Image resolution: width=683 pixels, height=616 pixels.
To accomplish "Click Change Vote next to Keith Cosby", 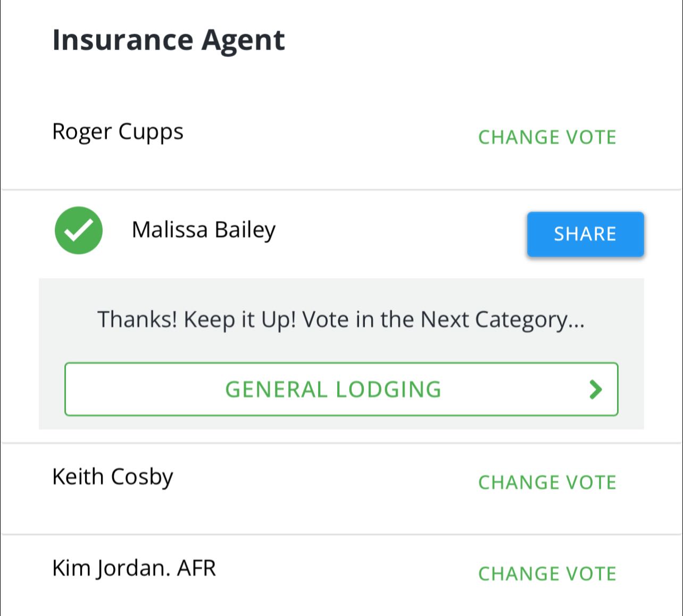I will 547,482.
